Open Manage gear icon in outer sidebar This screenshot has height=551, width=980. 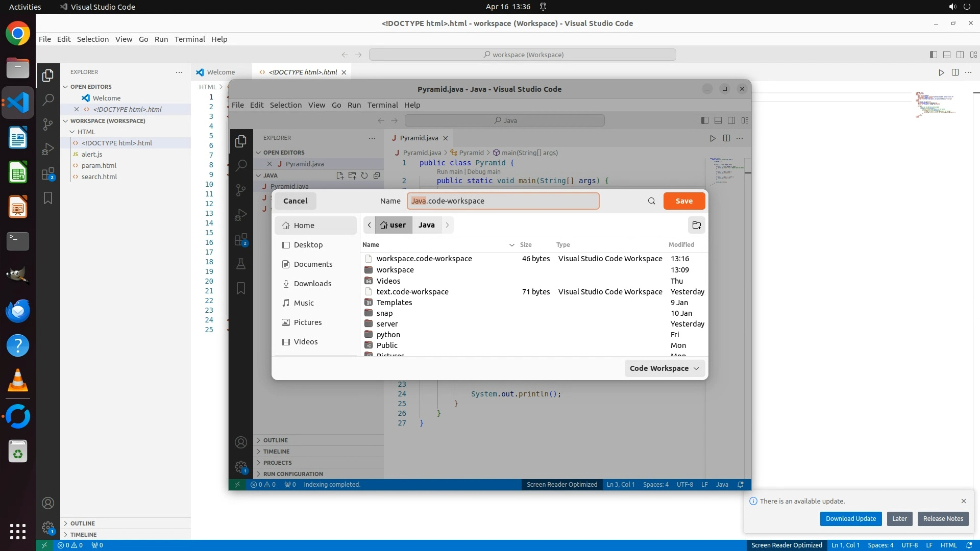(x=48, y=528)
